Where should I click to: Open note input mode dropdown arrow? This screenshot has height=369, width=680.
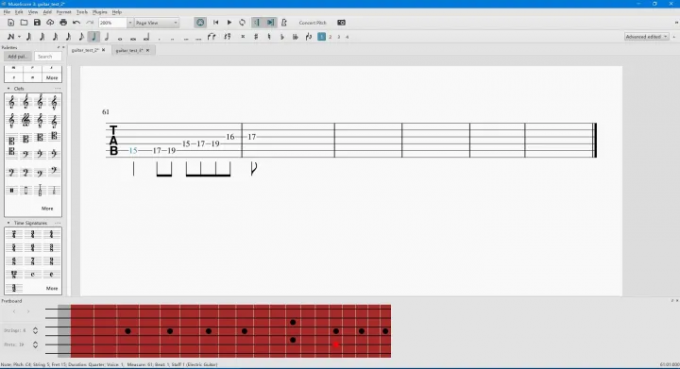(19, 37)
